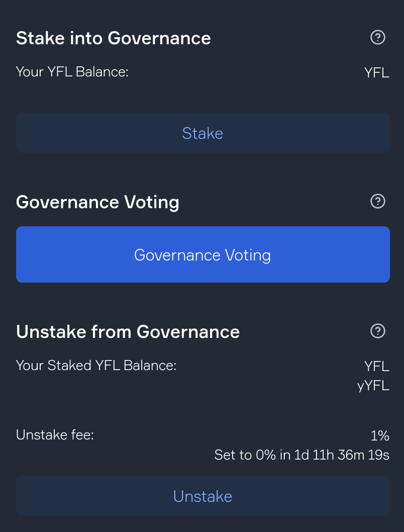Click the 1% unstake fee value
404x532 pixels.
[x=380, y=435]
